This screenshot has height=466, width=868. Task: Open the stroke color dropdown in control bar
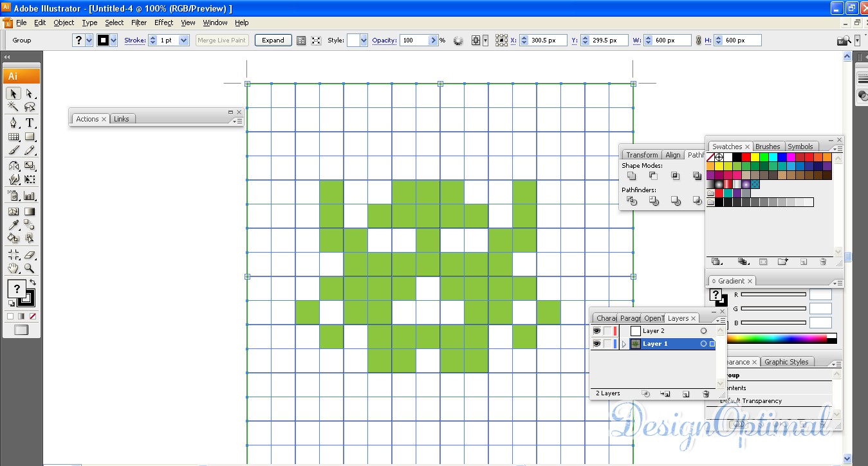point(114,40)
